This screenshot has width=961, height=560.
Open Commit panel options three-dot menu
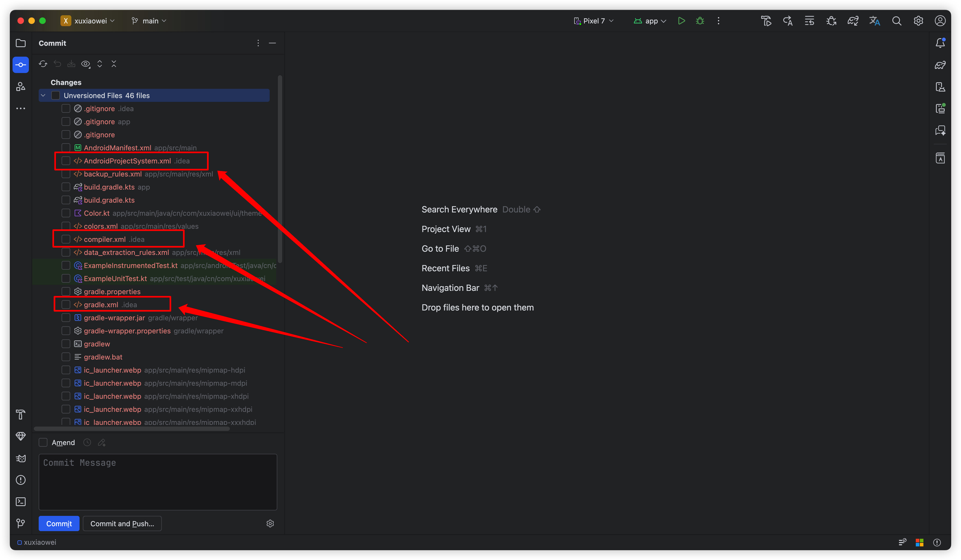tap(258, 43)
